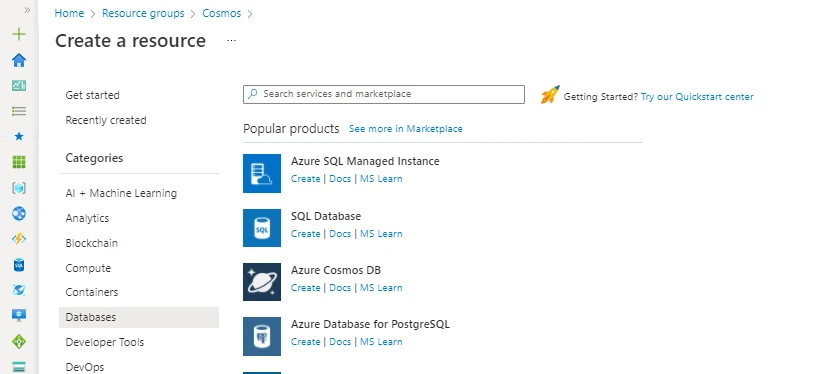Open Resource groups cube icon in sidebar

[x=19, y=188]
